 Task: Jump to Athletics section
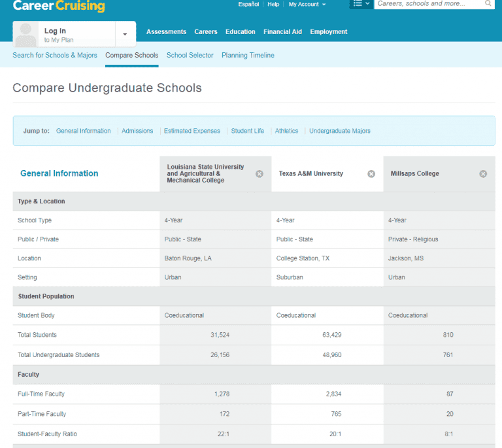[x=286, y=131]
